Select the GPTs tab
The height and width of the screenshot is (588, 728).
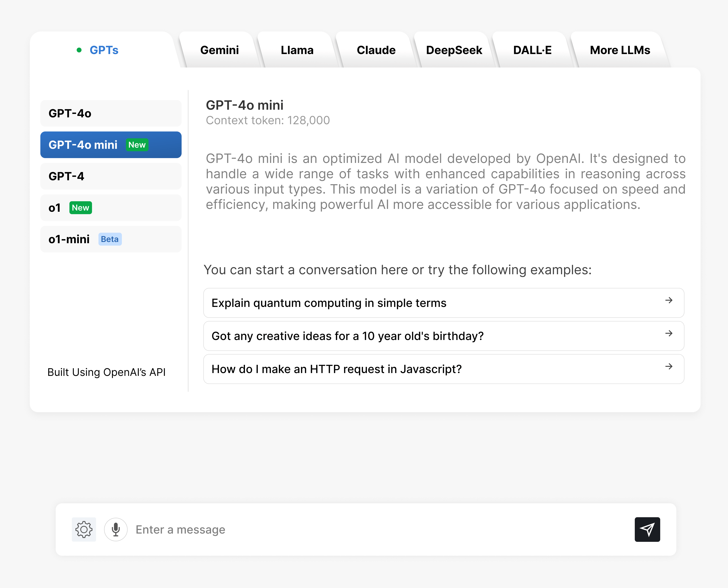pos(104,50)
